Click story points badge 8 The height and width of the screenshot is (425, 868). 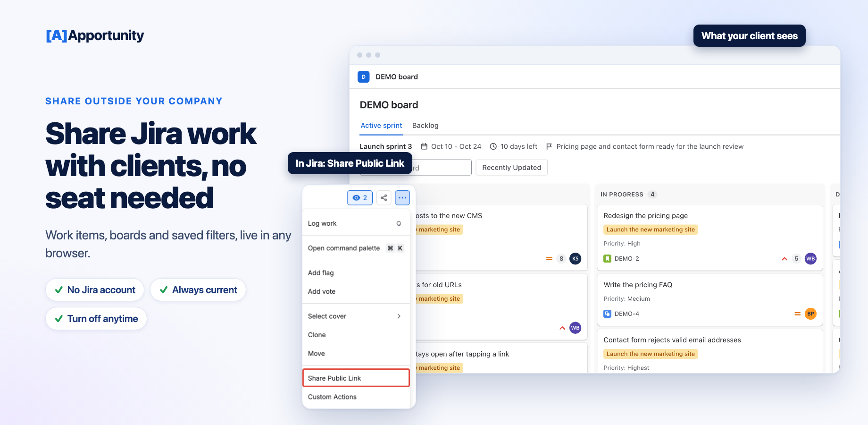(x=561, y=259)
